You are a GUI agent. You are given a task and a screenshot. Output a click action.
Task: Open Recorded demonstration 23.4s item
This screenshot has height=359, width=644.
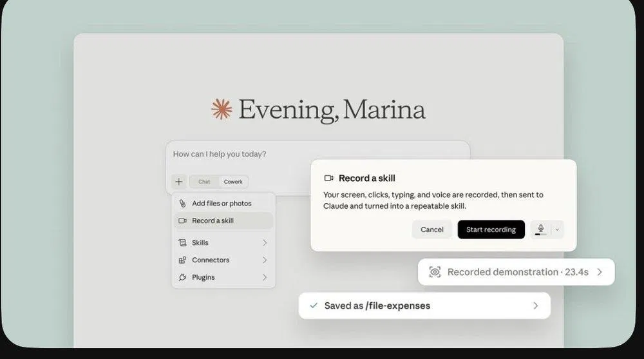(516, 272)
